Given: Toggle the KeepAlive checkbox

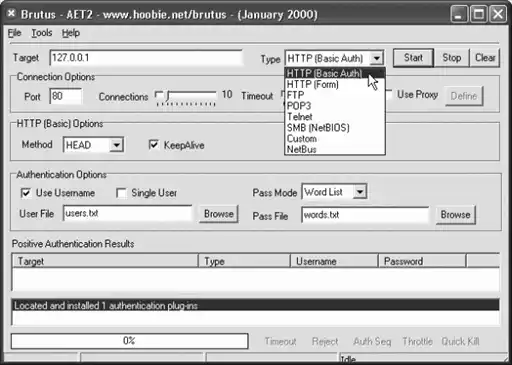Looking at the screenshot, I should 154,145.
